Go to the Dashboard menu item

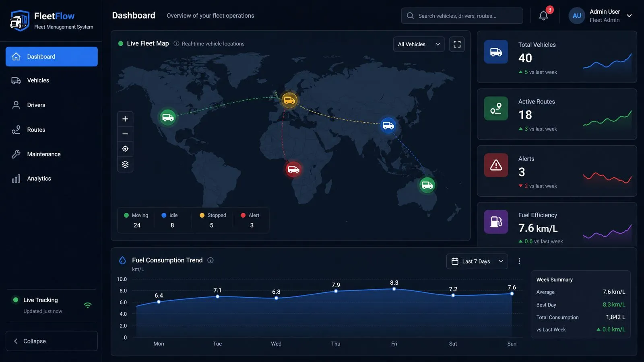(x=52, y=57)
